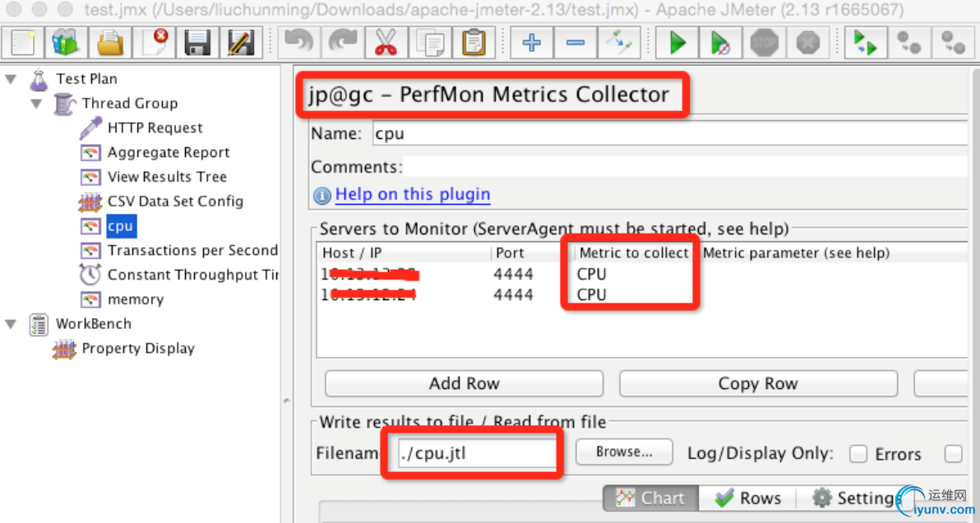Cut with the scissors toolbar icon
The height and width of the screenshot is (523, 980).
click(386, 43)
